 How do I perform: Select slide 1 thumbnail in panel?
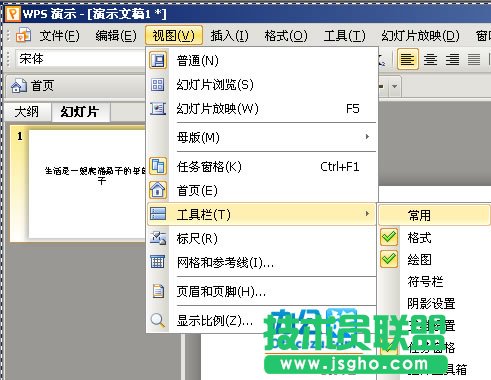pyautogui.click(x=78, y=184)
